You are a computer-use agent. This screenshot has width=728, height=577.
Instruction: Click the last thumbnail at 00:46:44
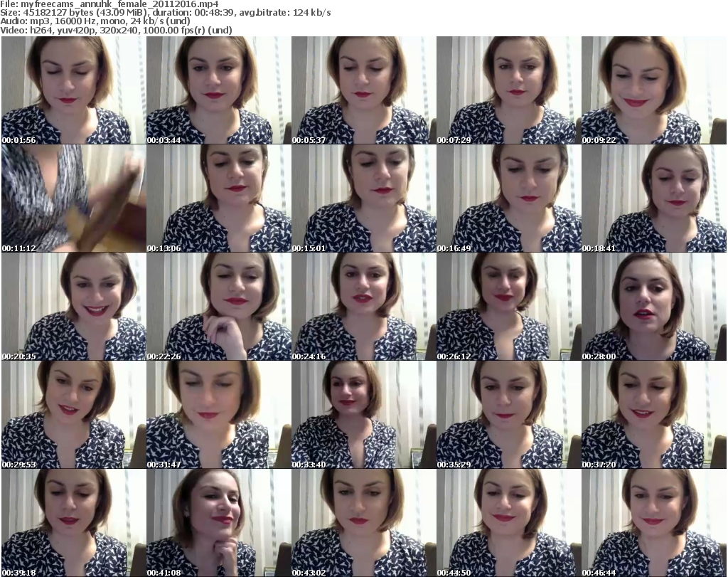654,523
